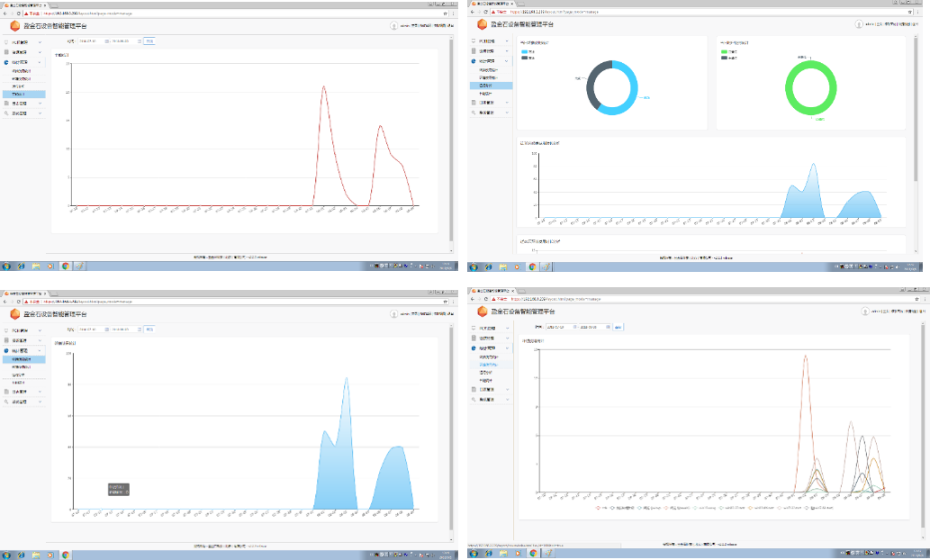
Task: Expand the last sidebar menu chevron in bottom-right window
Action: [x=507, y=399]
